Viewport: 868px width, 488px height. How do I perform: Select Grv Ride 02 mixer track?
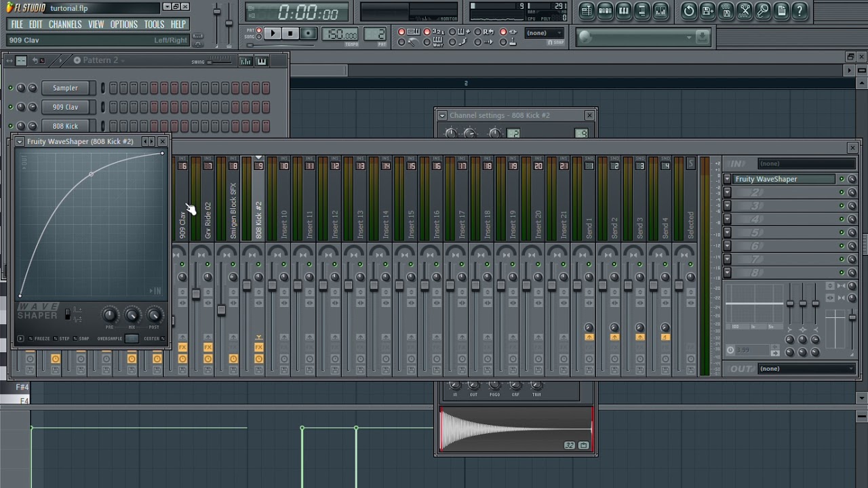click(208, 220)
